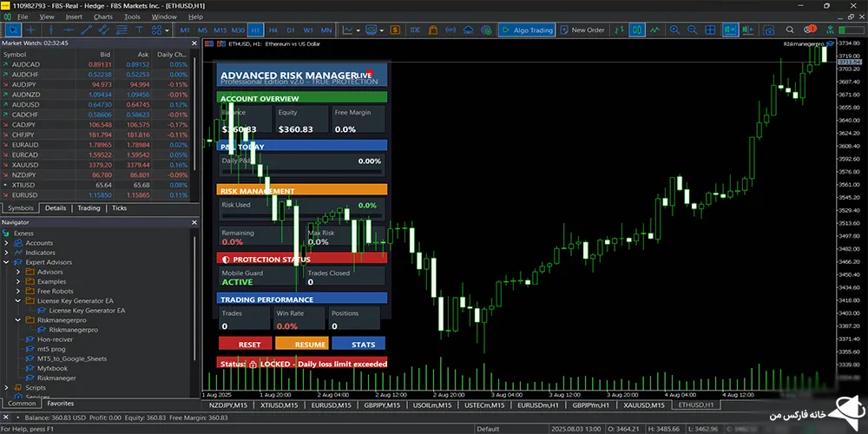The height and width of the screenshot is (434, 868).
Task: Open the Charts menu
Action: [x=102, y=16]
